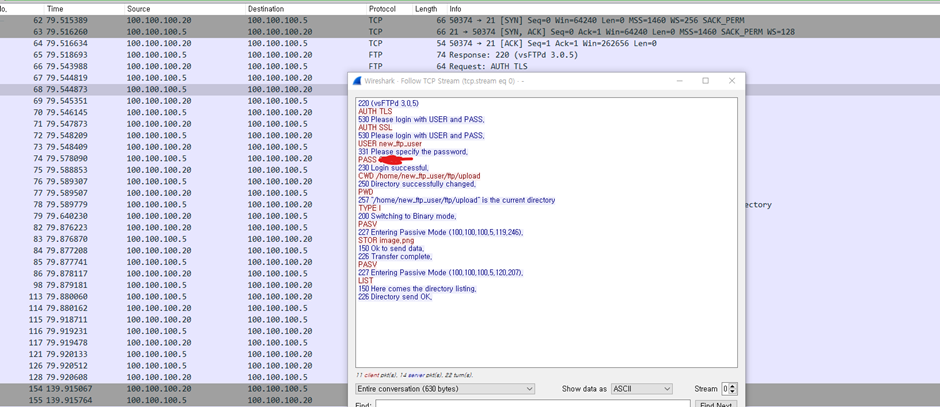Click Passive Mode line ending 119,246
Screen dimensions: 940x407
(x=441, y=232)
